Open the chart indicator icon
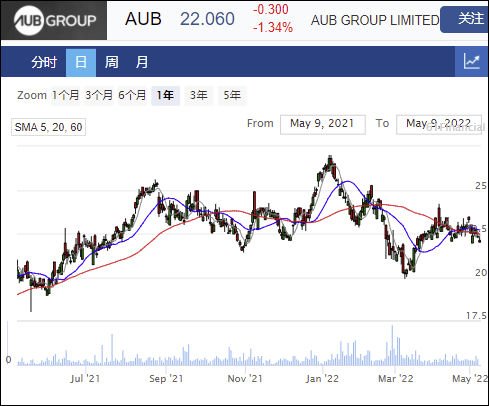This screenshot has width=489, height=406. pyautogui.click(x=472, y=62)
